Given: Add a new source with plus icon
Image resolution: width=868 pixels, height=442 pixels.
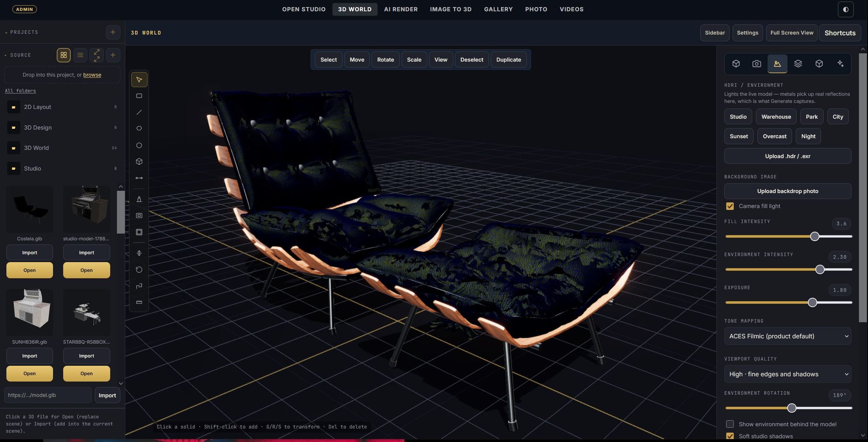Looking at the screenshot, I should tap(113, 55).
